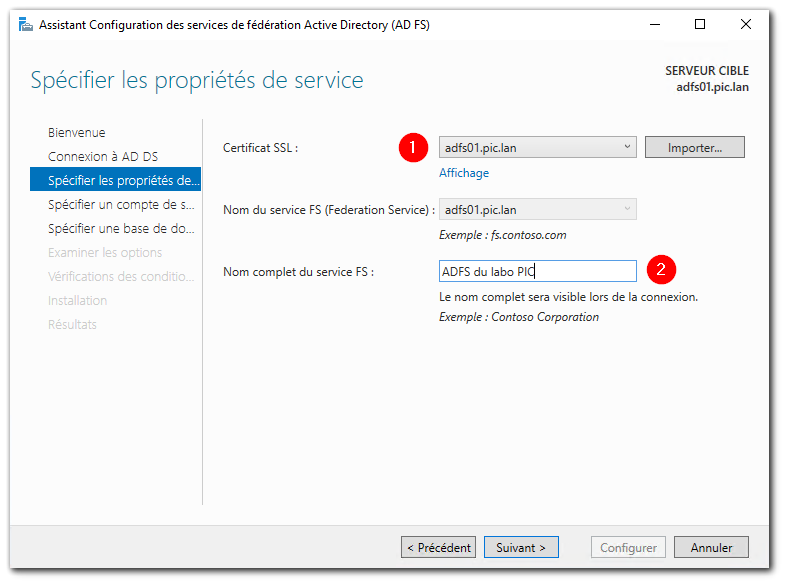This screenshot has width=787, height=586.
Task: Expand the Nom du service FS combo box
Action: (x=627, y=209)
